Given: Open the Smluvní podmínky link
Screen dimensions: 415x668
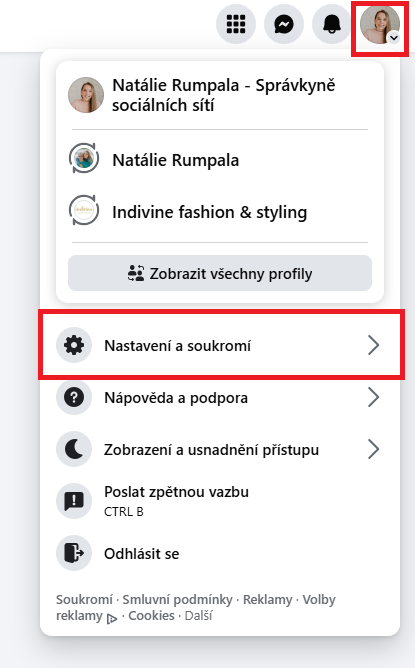Looking at the screenshot, I should (177, 599).
